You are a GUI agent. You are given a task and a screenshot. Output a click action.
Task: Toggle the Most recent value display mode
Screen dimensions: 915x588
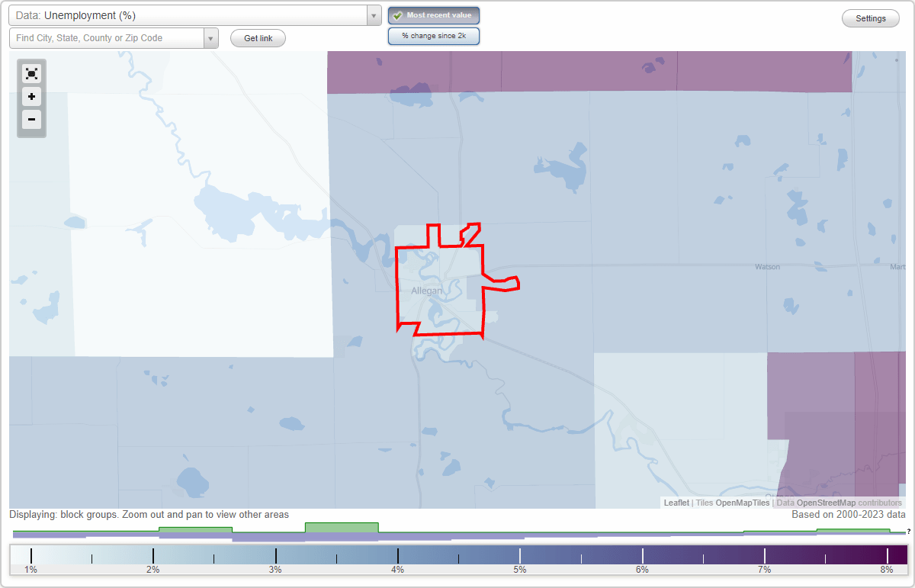click(433, 14)
